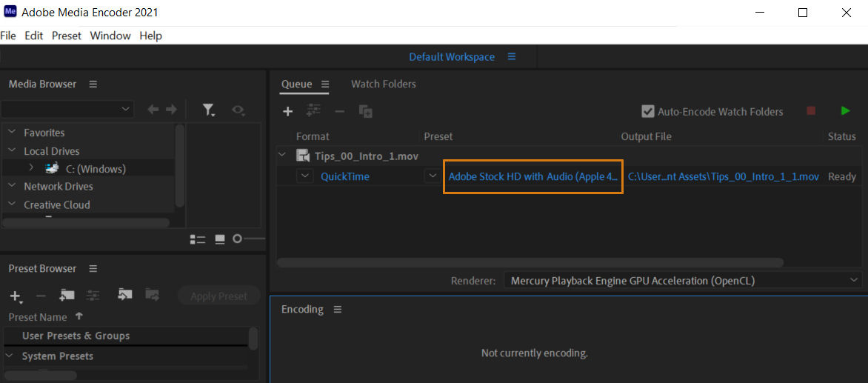Click the Preset Name column header
This screenshot has width=868, height=383.
point(38,317)
